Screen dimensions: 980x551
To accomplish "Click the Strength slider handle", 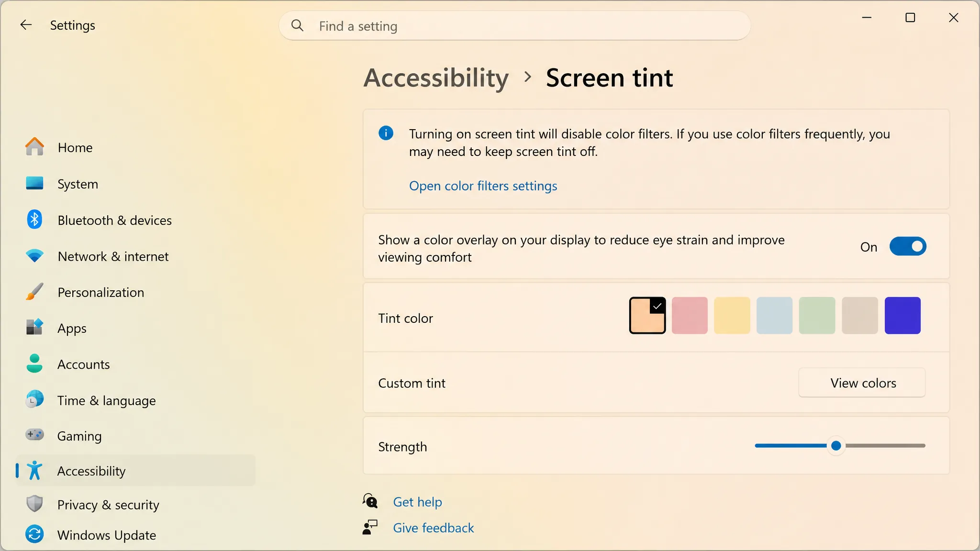I will pos(836,445).
